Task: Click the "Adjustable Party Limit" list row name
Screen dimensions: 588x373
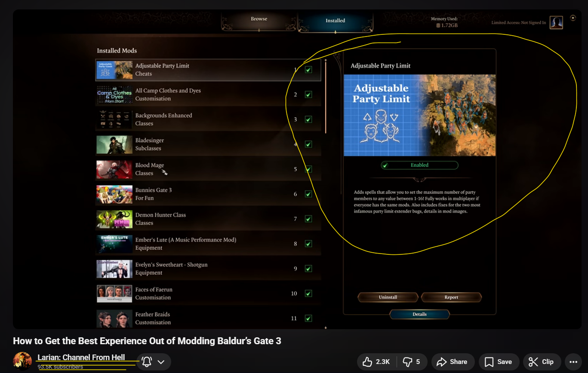Action: (x=162, y=66)
